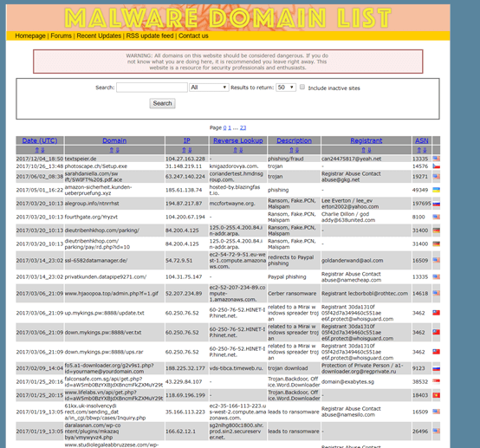Click the Search button

tap(162, 103)
